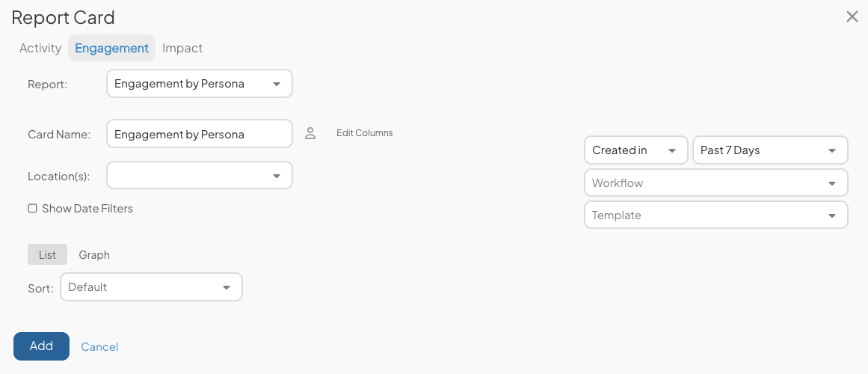Expand the Past 7 Days dropdown
The height and width of the screenshot is (374, 868).
pos(770,150)
